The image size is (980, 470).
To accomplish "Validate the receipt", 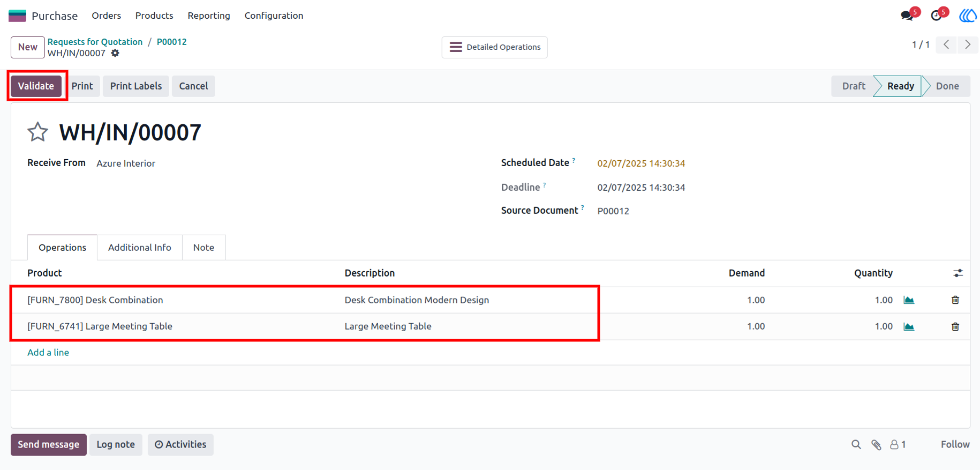I will click(x=36, y=86).
